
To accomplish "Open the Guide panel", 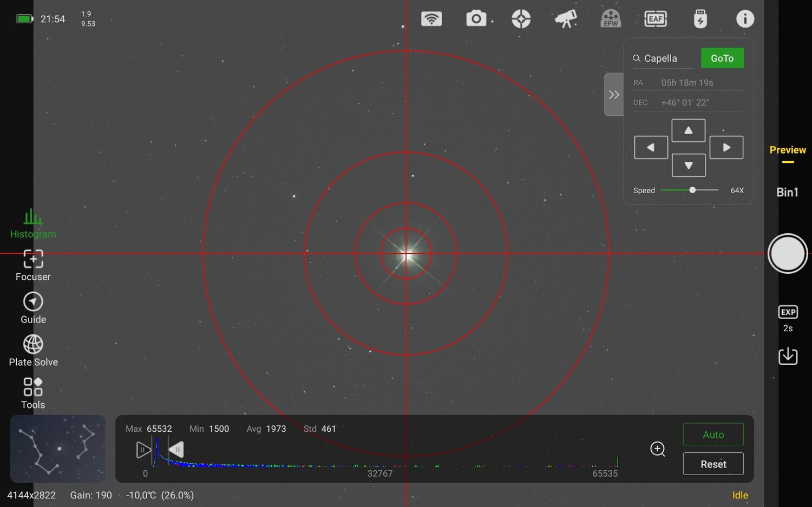I will point(32,307).
